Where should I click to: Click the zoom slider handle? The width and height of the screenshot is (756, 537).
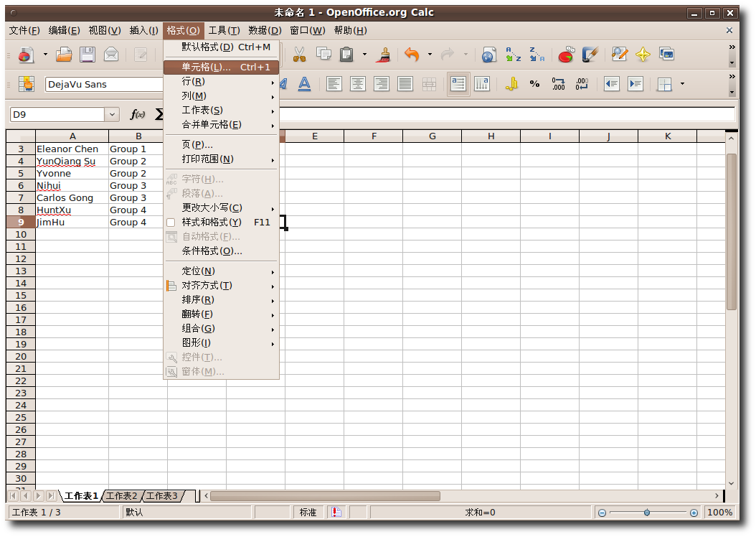click(646, 513)
